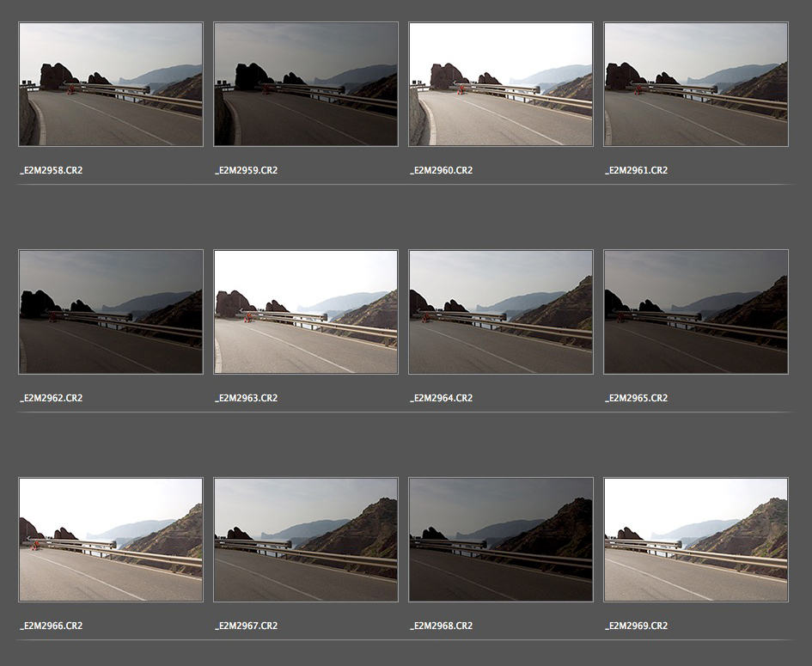
Task: Select the _E2M2958.CR2 photo thumbnail
Action: (x=111, y=84)
